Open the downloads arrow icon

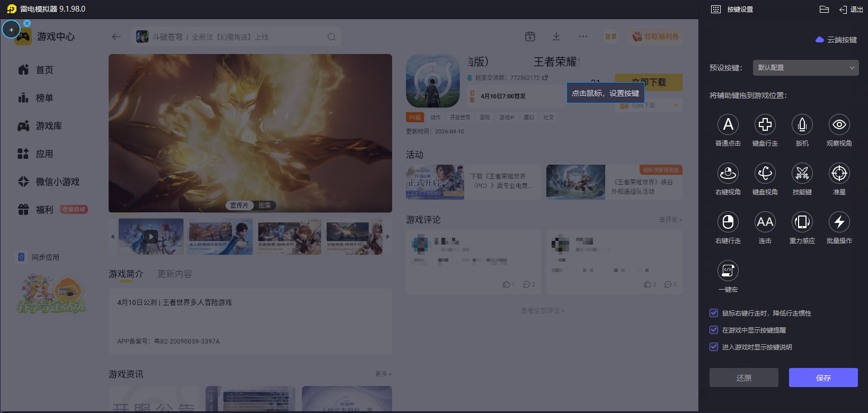tap(556, 37)
